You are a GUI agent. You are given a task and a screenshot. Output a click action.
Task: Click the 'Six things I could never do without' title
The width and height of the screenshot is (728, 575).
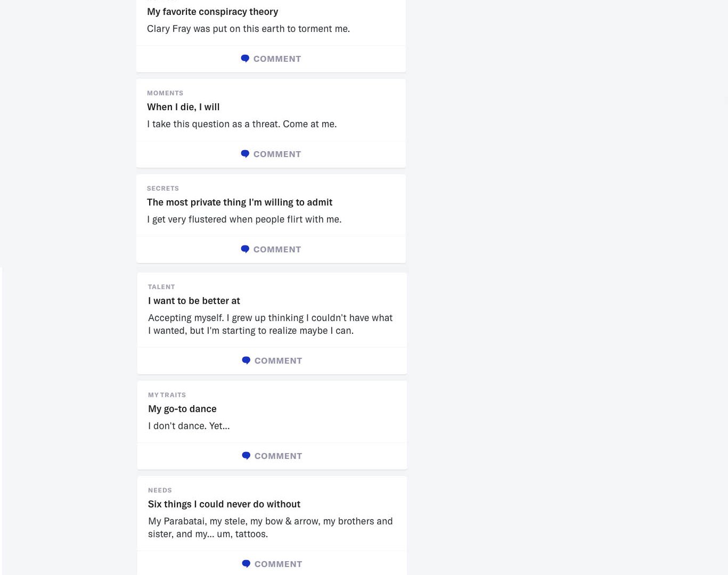[x=224, y=504]
